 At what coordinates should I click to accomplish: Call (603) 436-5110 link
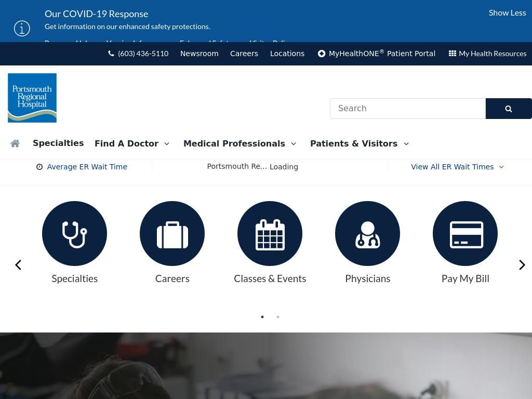(143, 54)
